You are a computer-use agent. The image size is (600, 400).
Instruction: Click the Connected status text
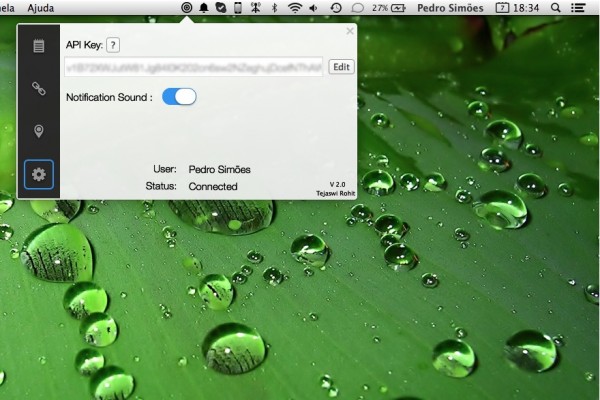(213, 186)
